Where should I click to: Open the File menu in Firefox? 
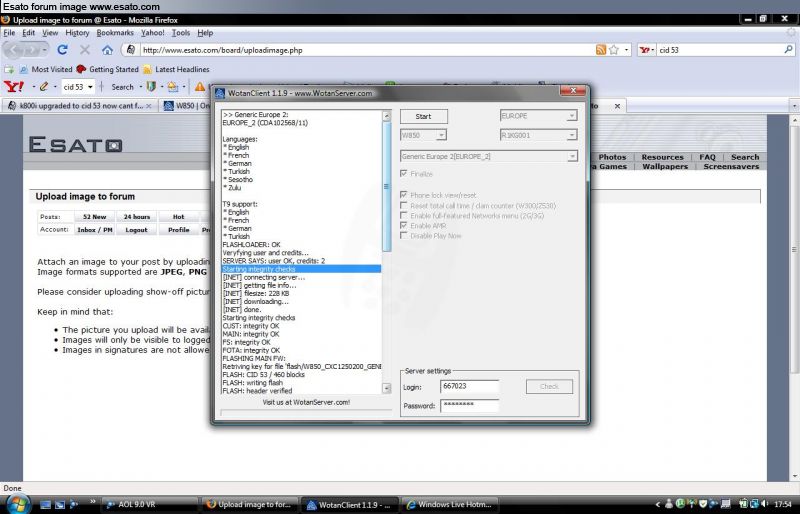tap(9, 33)
